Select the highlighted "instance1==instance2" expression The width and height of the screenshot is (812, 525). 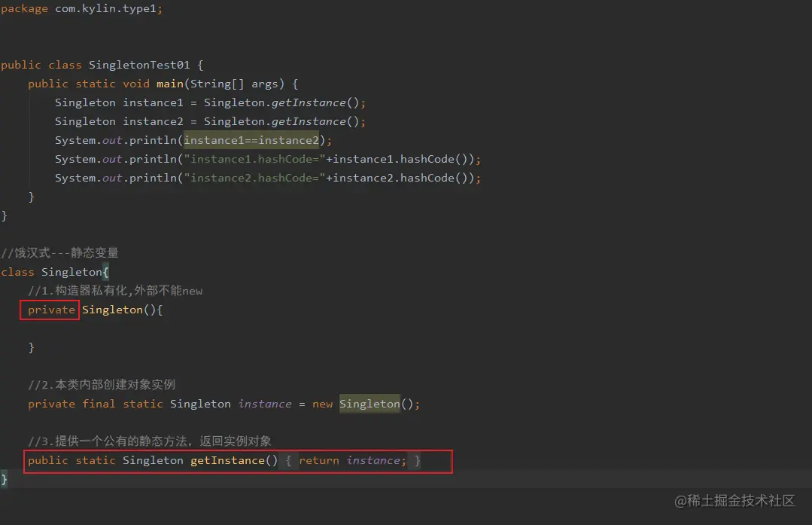pyautogui.click(x=251, y=140)
